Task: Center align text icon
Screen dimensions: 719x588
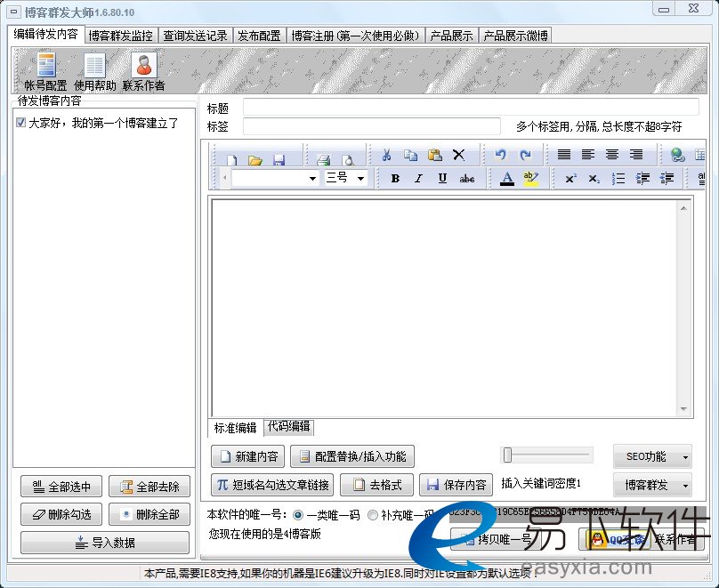Action: pos(612,155)
